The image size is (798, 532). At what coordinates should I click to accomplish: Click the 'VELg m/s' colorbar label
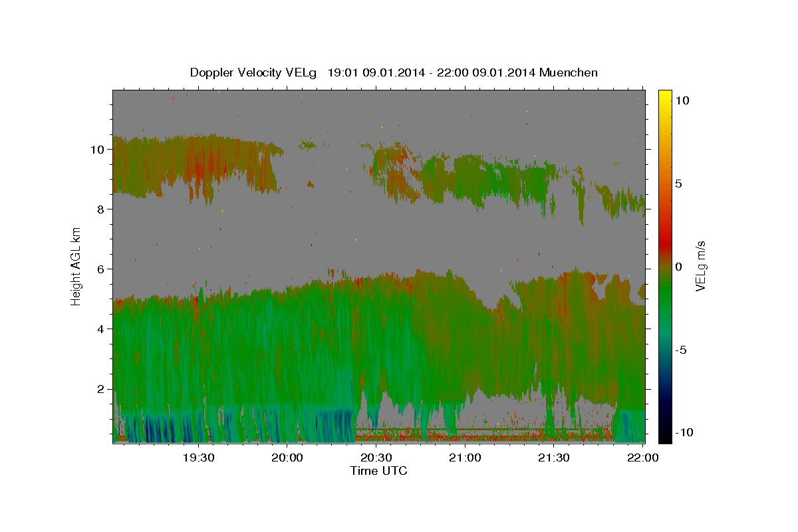click(x=701, y=267)
